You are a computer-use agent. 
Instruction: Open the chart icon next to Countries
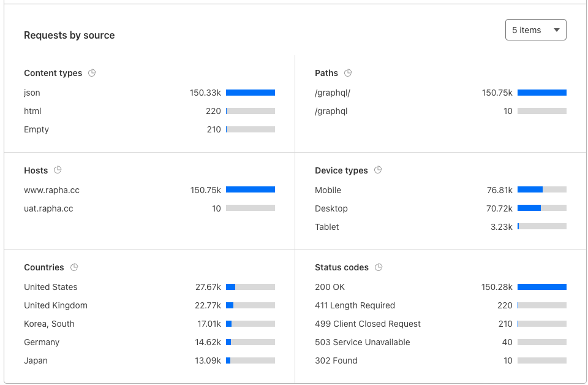(x=74, y=267)
